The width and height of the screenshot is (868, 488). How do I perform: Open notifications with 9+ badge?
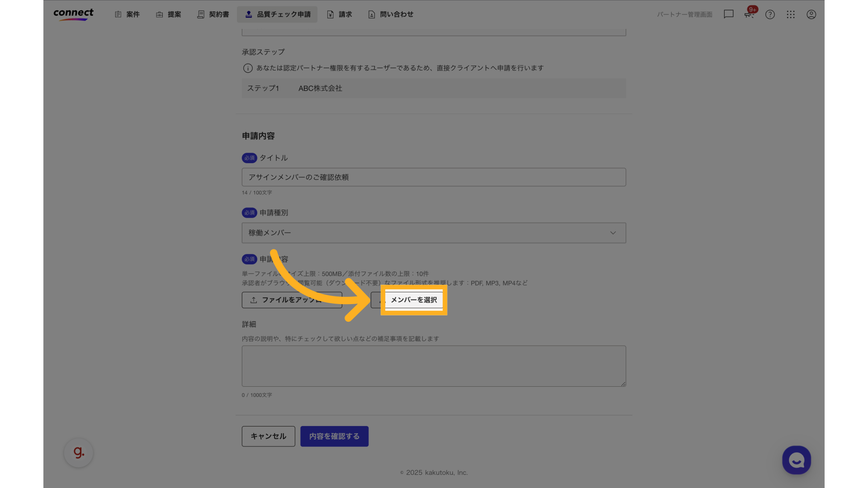click(749, 14)
